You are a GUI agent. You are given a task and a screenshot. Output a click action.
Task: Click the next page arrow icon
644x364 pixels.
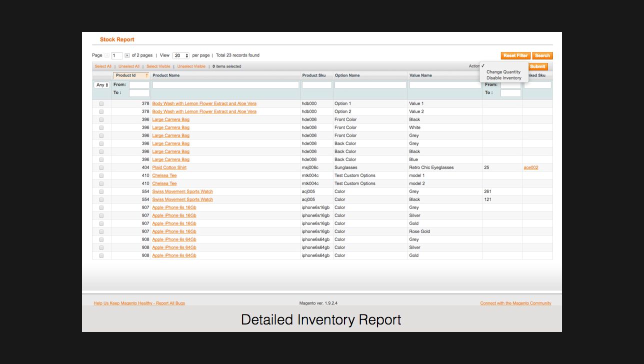pyautogui.click(x=127, y=55)
